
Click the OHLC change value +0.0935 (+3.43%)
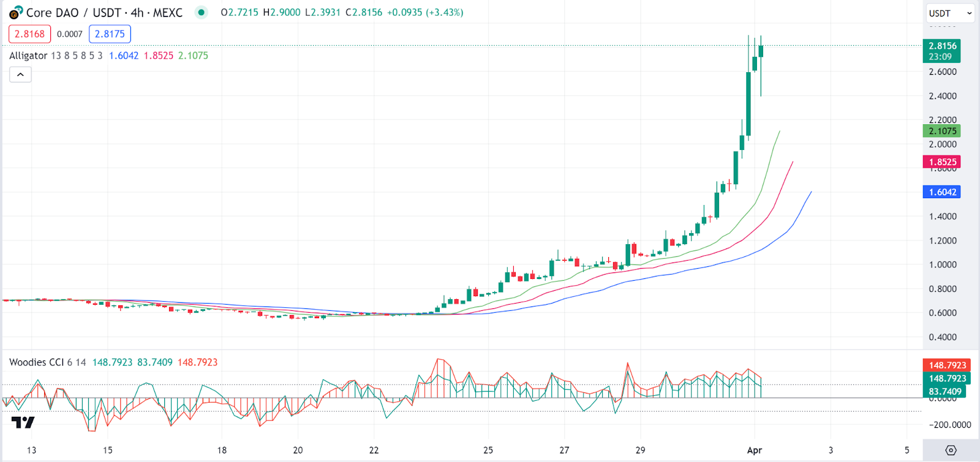click(x=425, y=12)
